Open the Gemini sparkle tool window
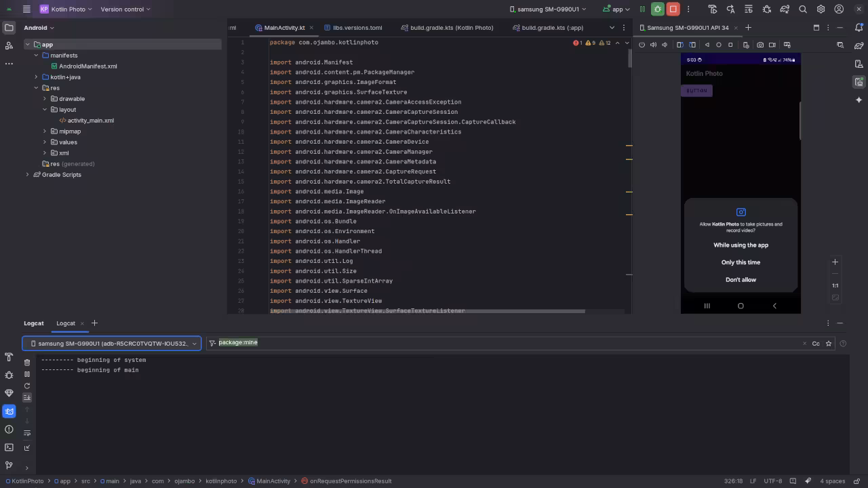The height and width of the screenshot is (488, 868). [859, 100]
